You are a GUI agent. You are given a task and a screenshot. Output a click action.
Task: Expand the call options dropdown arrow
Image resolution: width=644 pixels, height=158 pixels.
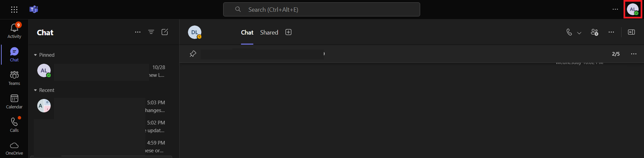579,33
